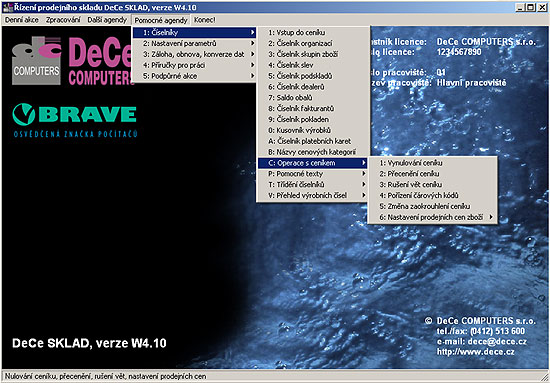550x383 pixels.
Task: Open the Zpracování menu
Action: click(x=63, y=20)
